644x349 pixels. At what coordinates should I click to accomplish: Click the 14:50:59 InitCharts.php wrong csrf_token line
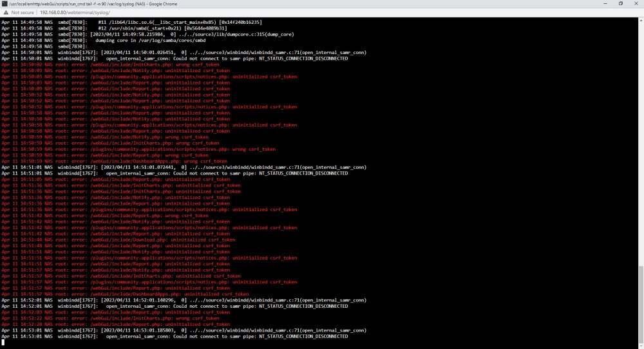(110, 143)
